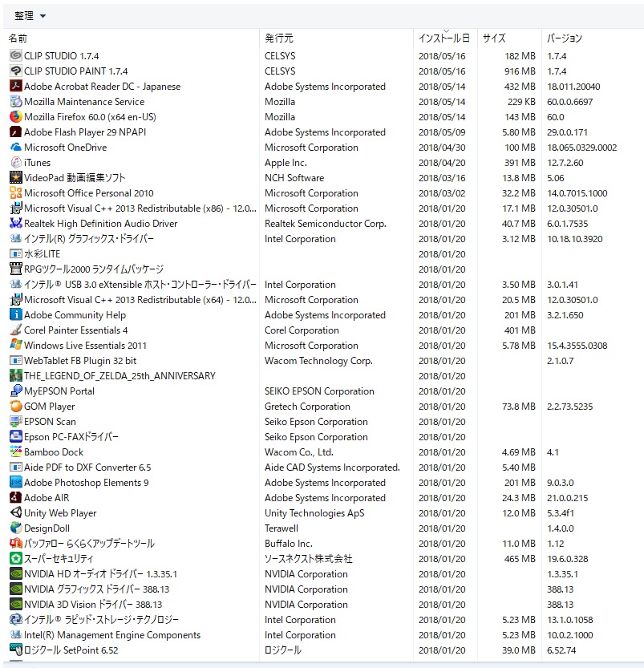
Task: Select インテル ラピッド・ストレージ・テクノロジー name
Action: 101,619
